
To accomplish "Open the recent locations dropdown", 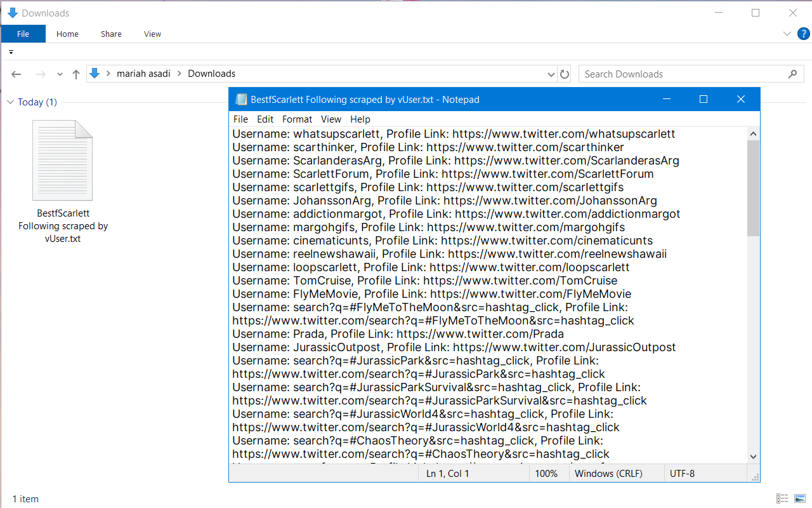I will (x=60, y=74).
